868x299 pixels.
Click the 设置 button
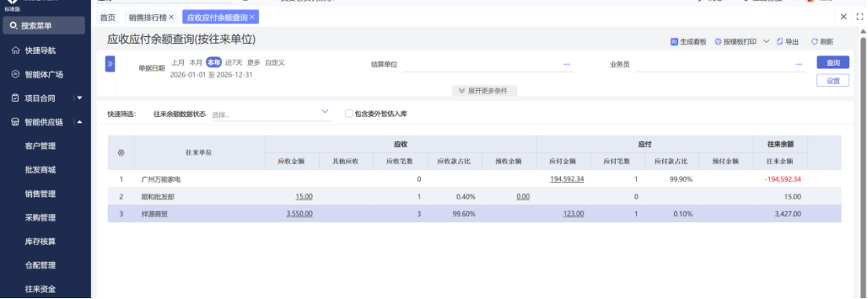click(833, 81)
